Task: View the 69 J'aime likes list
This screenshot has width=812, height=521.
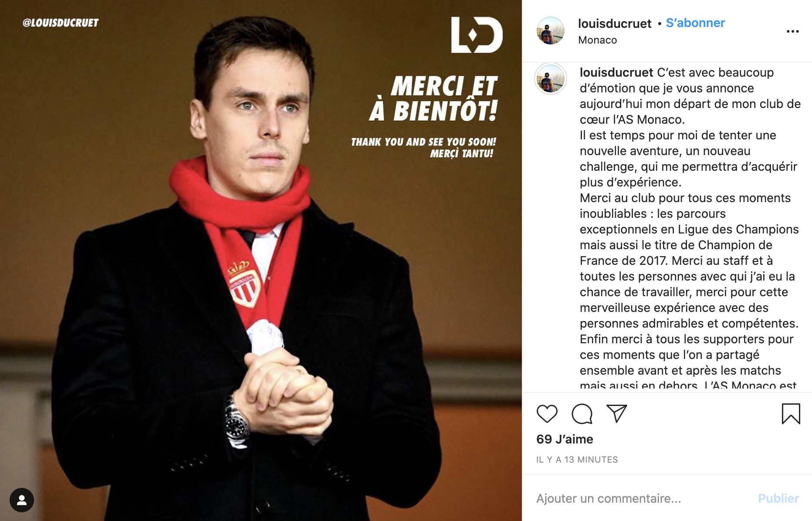Action: [565, 439]
